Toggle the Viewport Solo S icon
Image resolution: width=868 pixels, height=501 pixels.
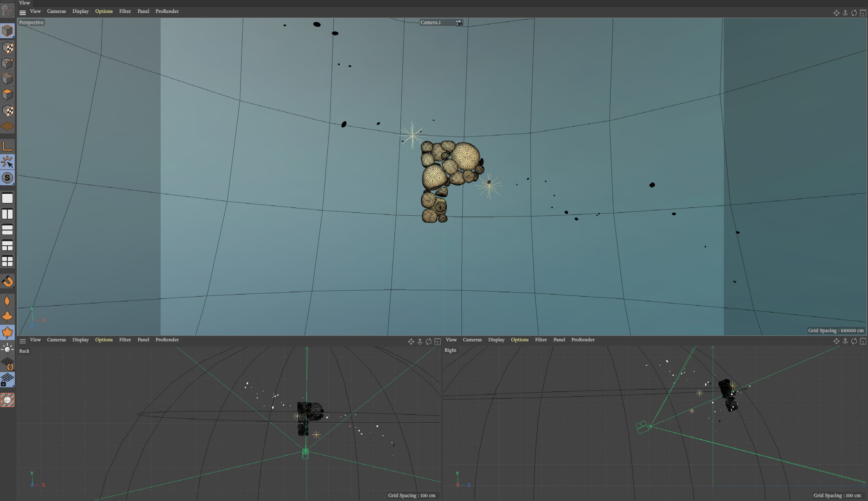[x=7, y=178]
